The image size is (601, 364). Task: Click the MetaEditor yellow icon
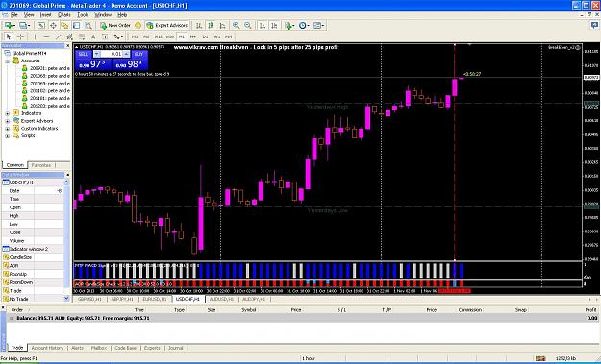click(x=138, y=25)
